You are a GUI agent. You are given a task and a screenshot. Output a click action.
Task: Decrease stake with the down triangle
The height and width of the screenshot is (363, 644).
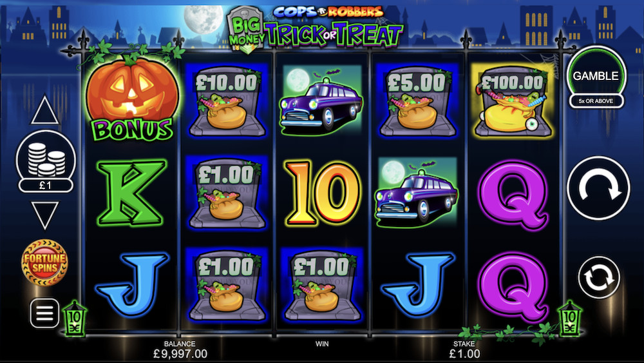tap(45, 215)
